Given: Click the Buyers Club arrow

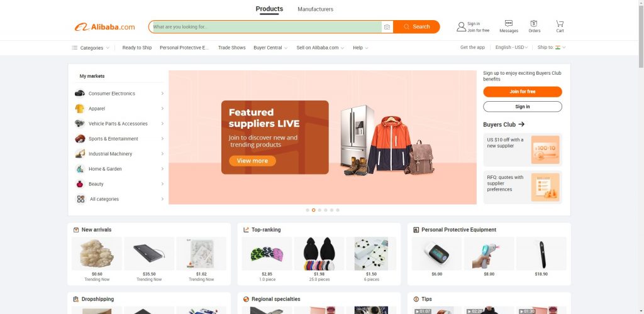Looking at the screenshot, I should click(521, 124).
